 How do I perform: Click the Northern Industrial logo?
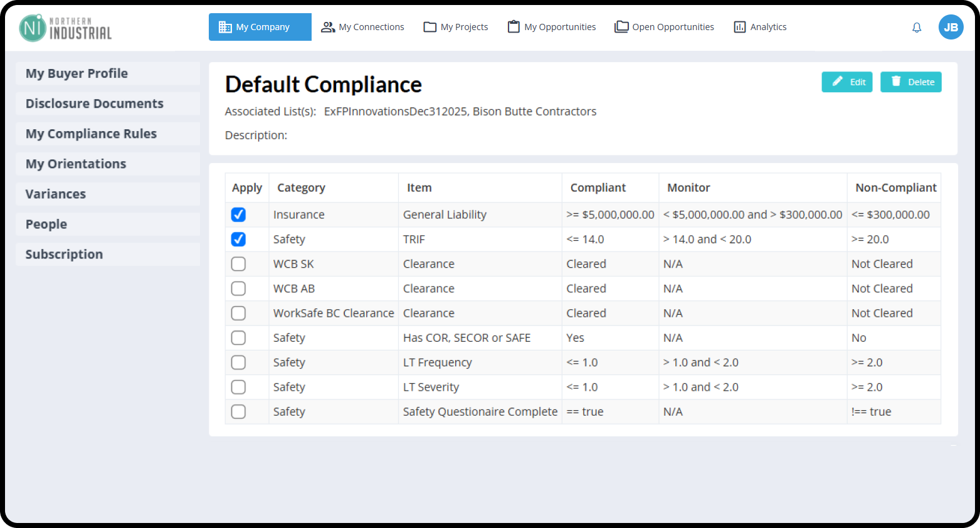[65, 28]
